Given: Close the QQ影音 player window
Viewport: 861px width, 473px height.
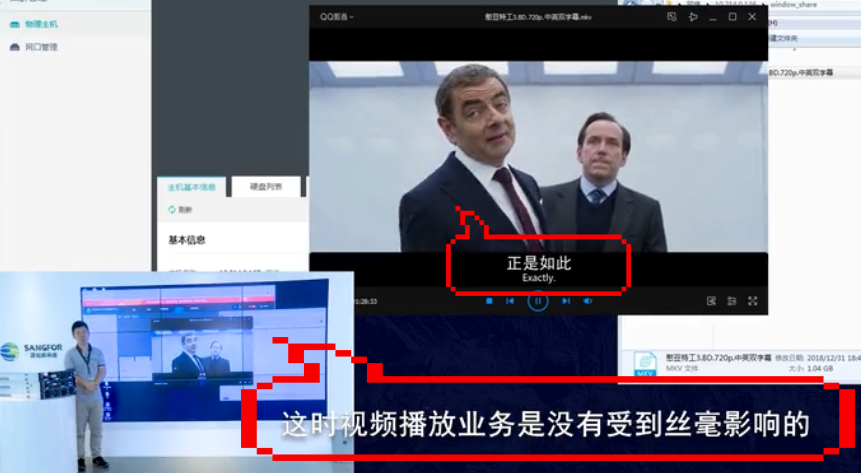Looking at the screenshot, I should (x=752, y=17).
